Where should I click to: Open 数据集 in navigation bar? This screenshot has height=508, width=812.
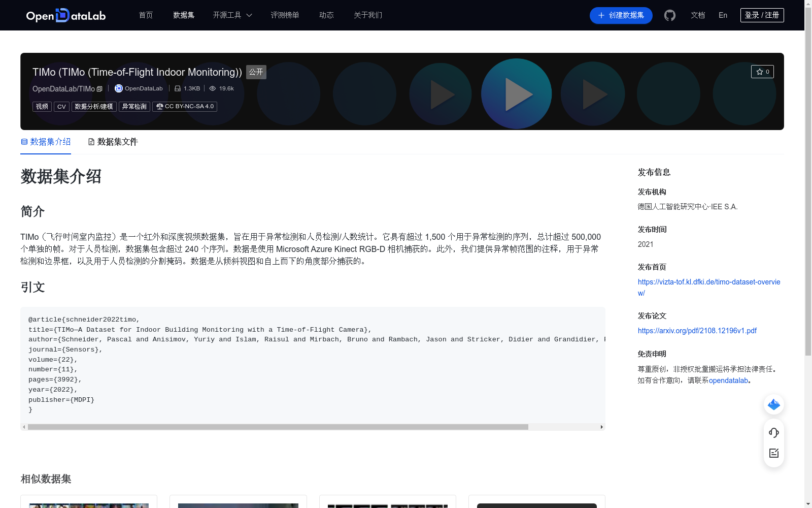pyautogui.click(x=184, y=15)
